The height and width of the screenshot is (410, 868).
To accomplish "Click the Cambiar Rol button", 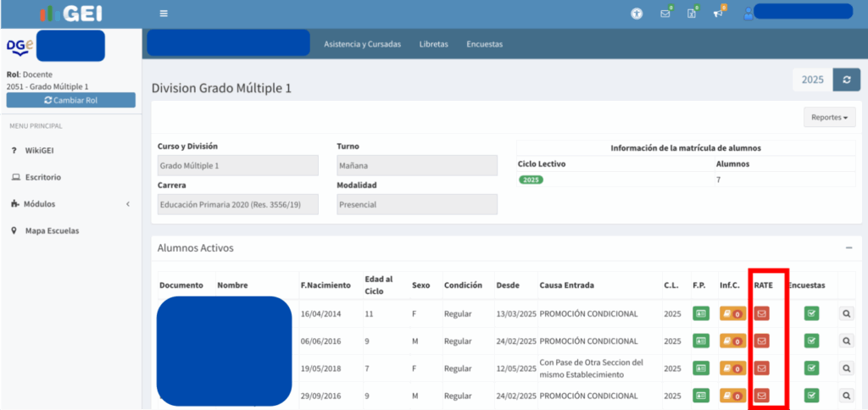I will click(x=71, y=100).
